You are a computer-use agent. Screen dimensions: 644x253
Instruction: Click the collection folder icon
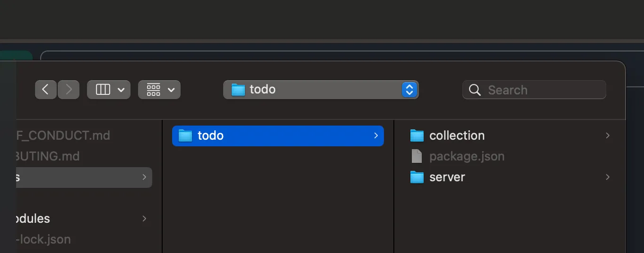(417, 136)
